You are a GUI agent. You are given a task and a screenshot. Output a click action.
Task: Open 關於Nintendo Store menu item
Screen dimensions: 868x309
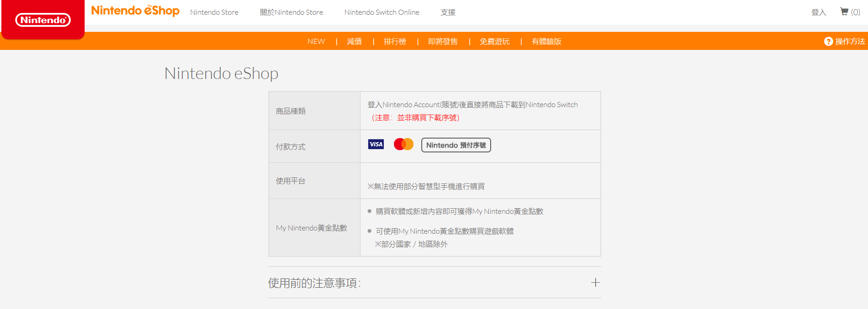[x=291, y=12]
